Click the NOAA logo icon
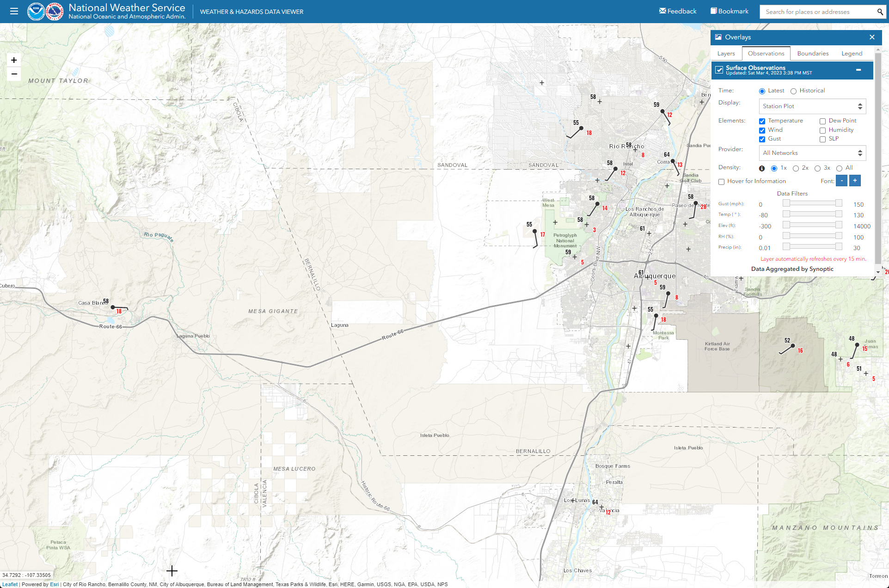 [36, 12]
